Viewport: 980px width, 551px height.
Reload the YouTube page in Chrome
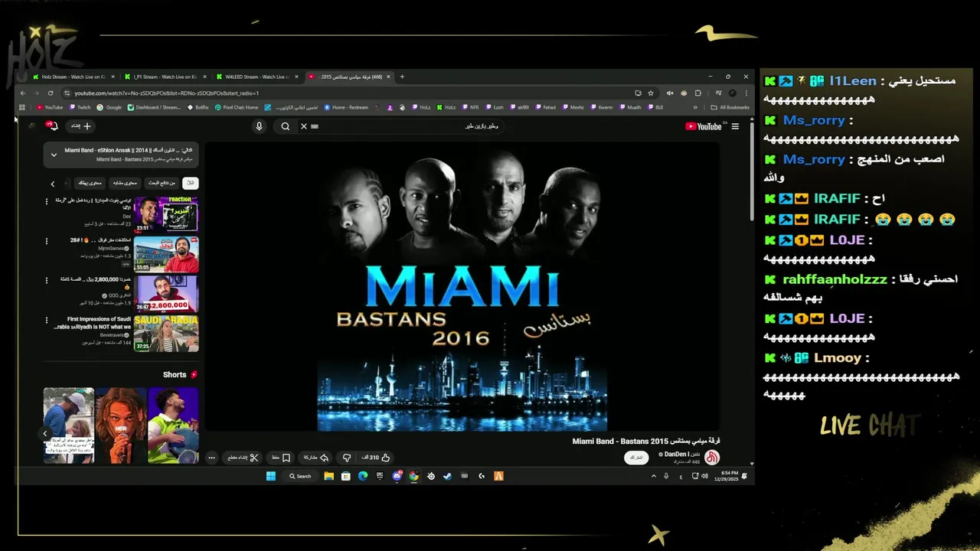coord(51,93)
